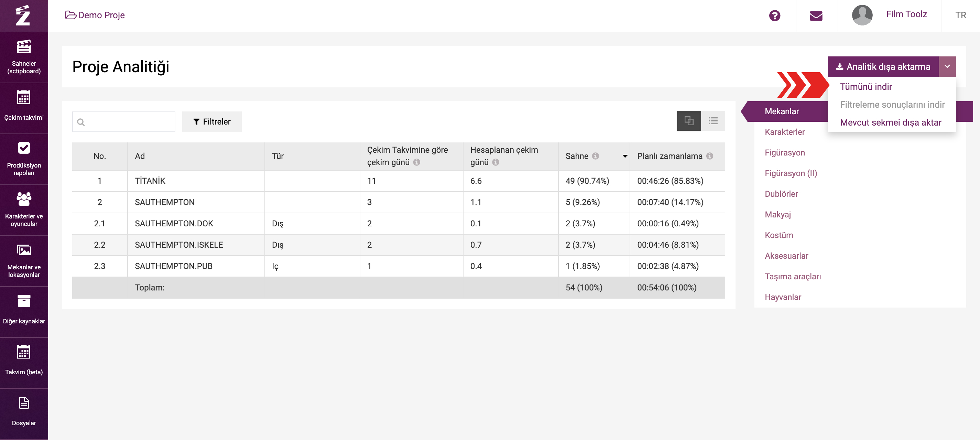Switch to grouped table view toggle

coord(689,121)
